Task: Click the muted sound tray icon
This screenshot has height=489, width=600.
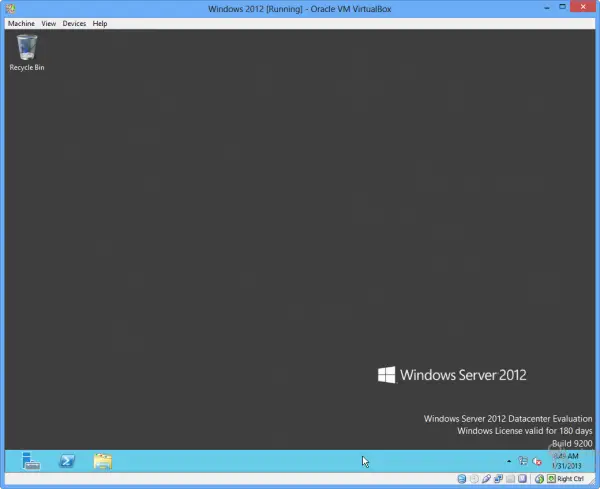Action: 537,461
